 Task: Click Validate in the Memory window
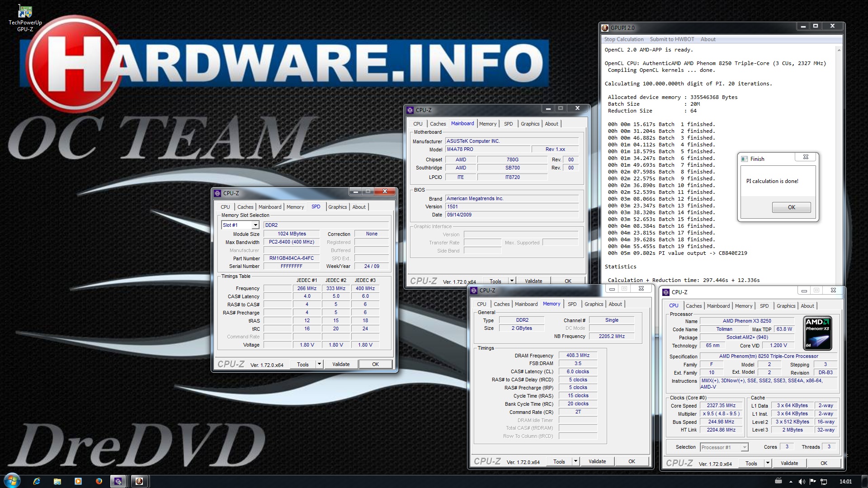[597, 461]
